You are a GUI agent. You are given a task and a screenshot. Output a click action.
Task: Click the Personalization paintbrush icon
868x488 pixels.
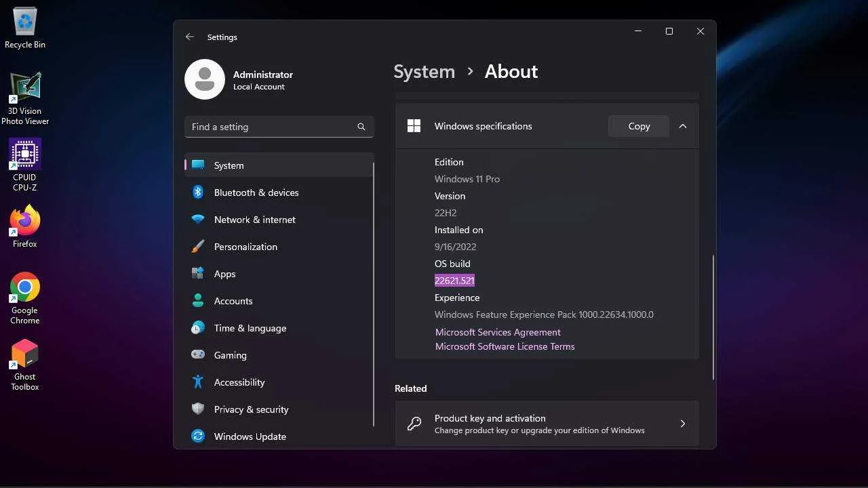coord(198,247)
